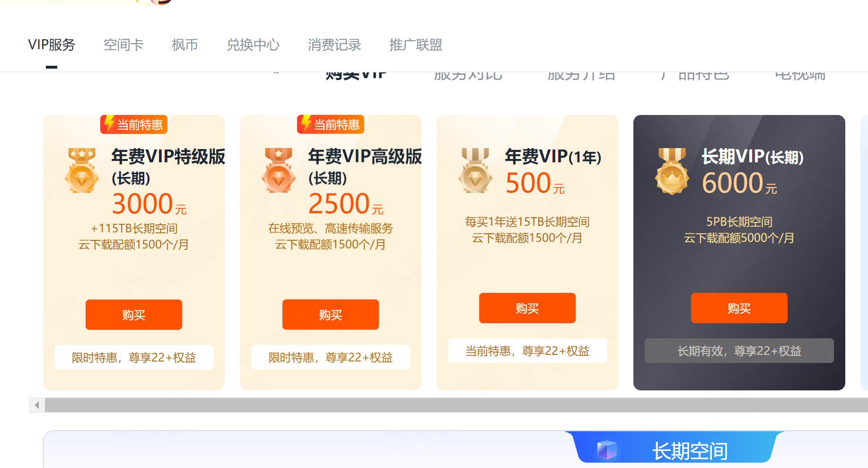
Task: Buy the 2500元 年费VIP高级版 plan
Action: pos(331,315)
